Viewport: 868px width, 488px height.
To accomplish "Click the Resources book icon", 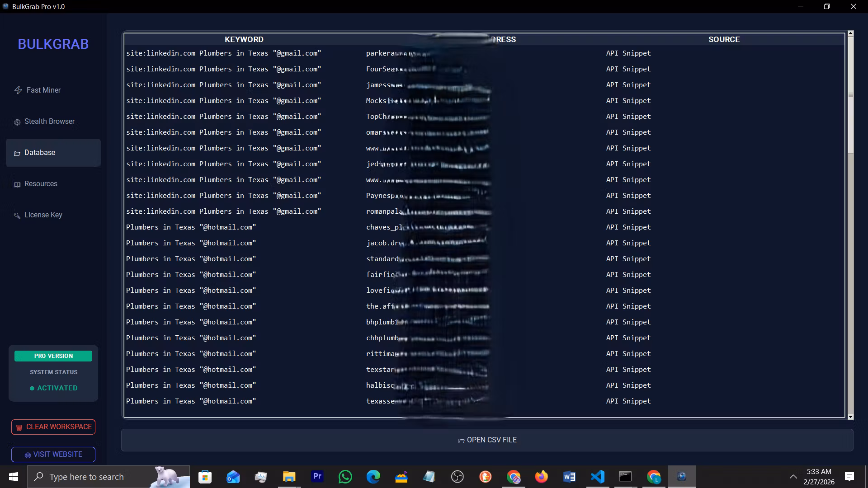I will click(17, 184).
